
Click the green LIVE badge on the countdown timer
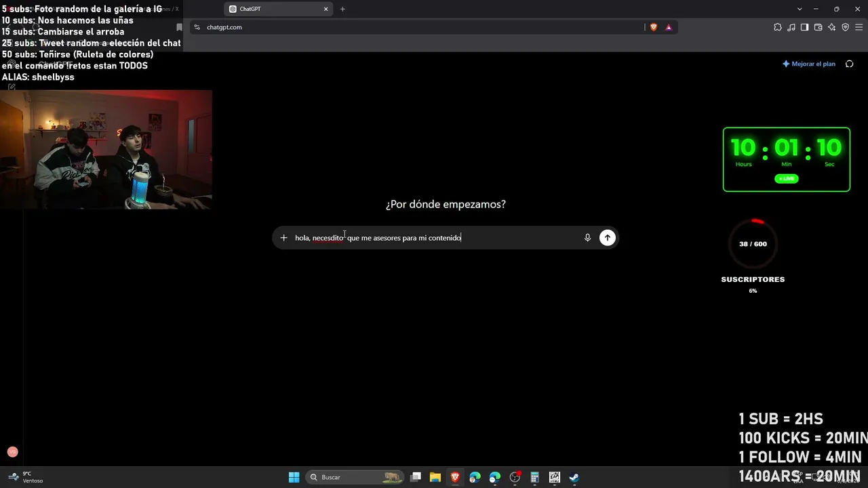(787, 179)
